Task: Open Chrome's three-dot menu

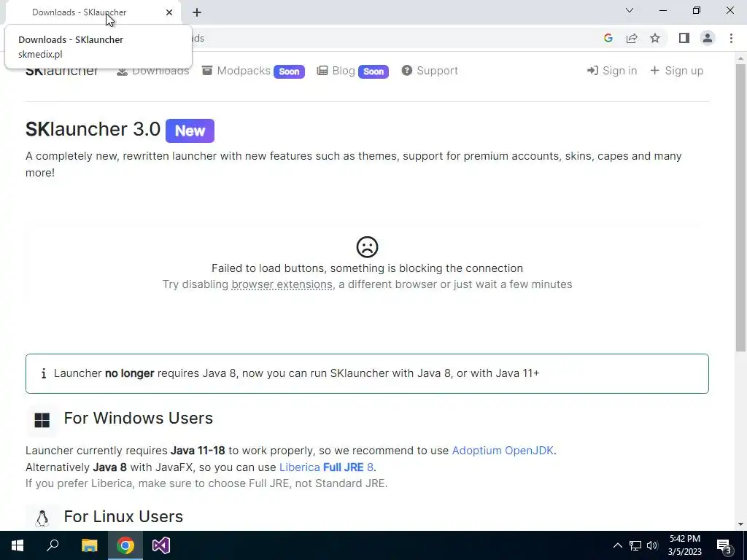Action: coord(731,38)
